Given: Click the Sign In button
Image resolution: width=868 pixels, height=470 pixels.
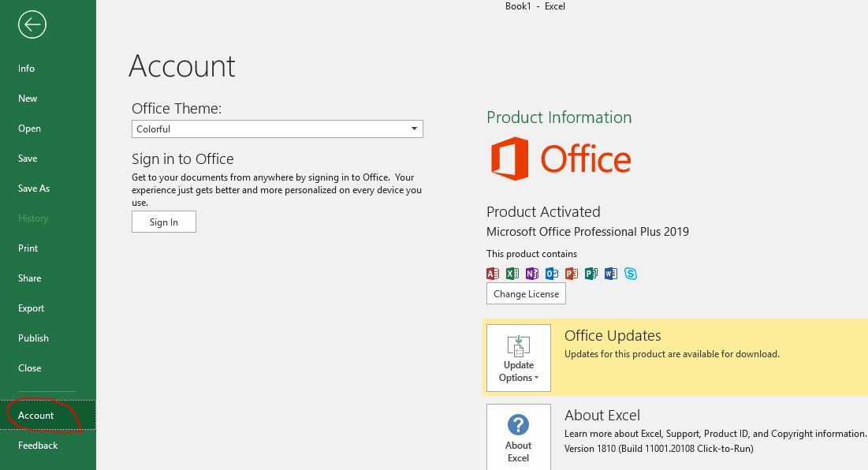Looking at the screenshot, I should (164, 222).
